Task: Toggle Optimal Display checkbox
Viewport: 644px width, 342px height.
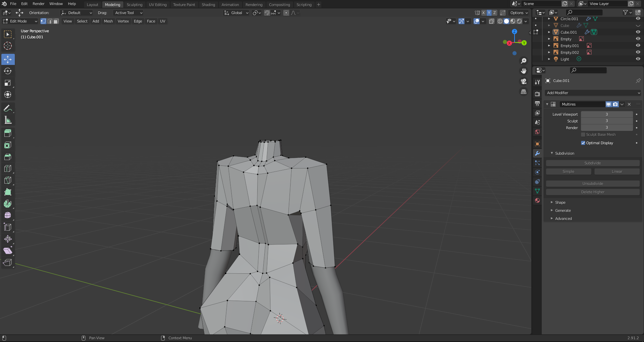Action: point(583,143)
